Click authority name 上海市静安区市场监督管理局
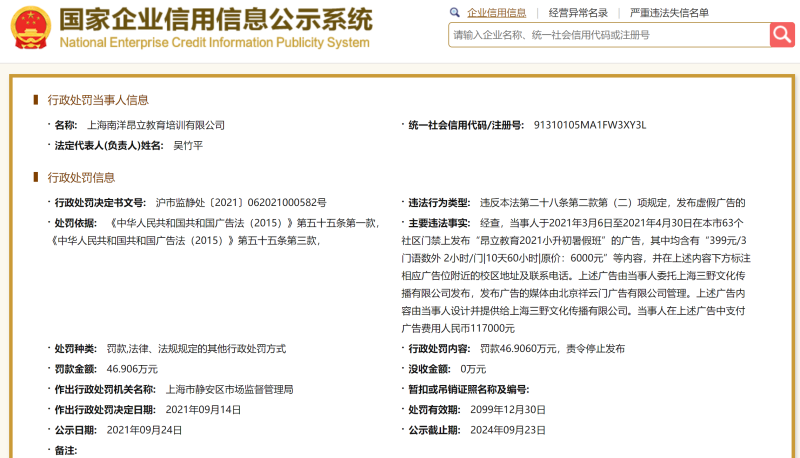Image resolution: width=800 pixels, height=458 pixels. tap(230, 390)
